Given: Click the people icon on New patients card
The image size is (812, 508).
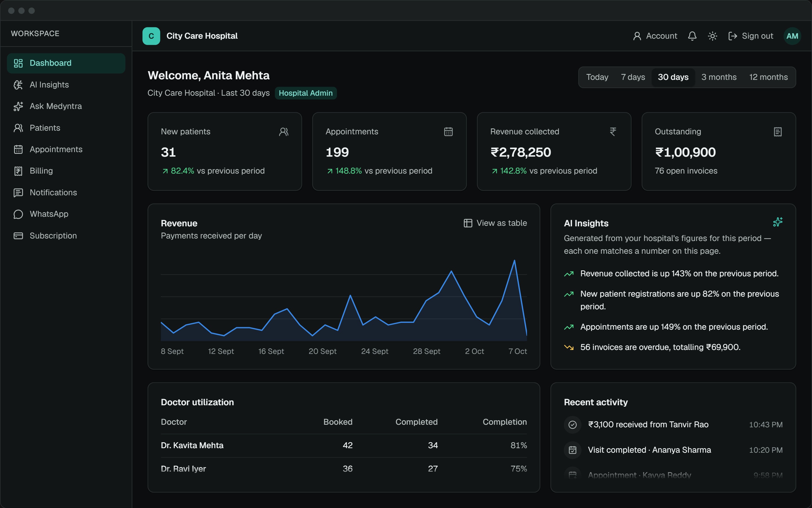Looking at the screenshot, I should pyautogui.click(x=284, y=132).
